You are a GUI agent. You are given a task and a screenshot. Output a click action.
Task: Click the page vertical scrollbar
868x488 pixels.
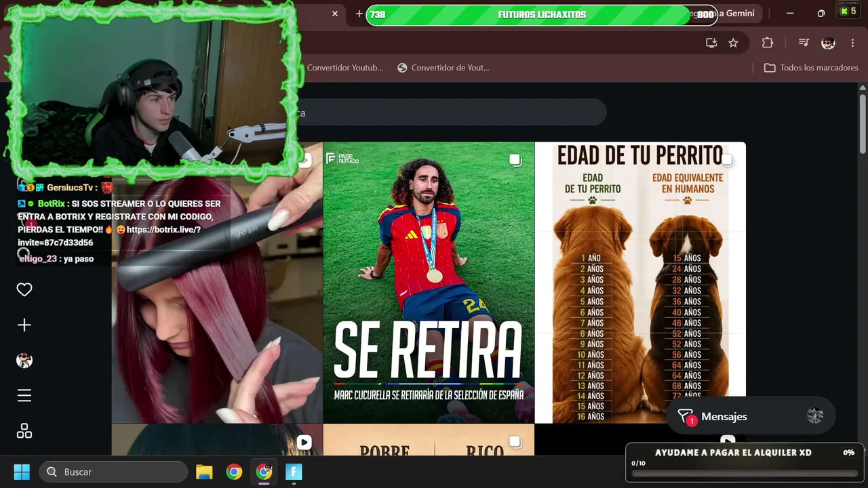(863, 125)
